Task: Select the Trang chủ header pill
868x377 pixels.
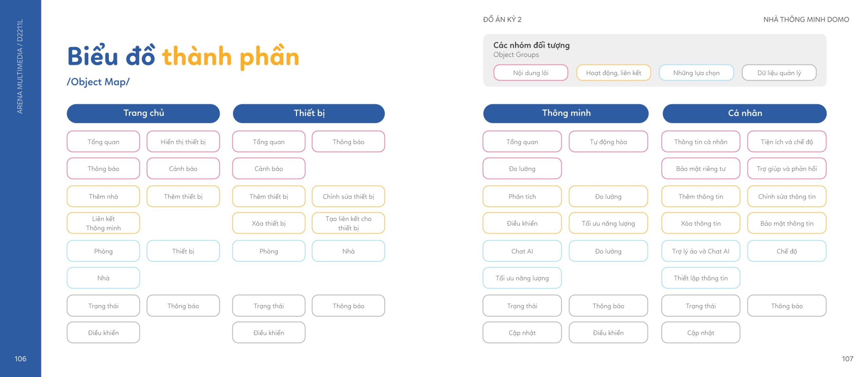Action: (143, 113)
